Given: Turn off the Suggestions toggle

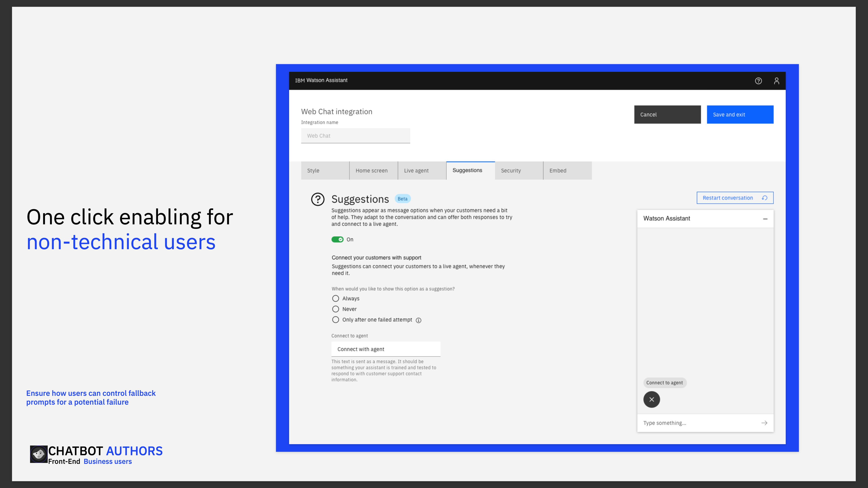Looking at the screenshot, I should (337, 239).
